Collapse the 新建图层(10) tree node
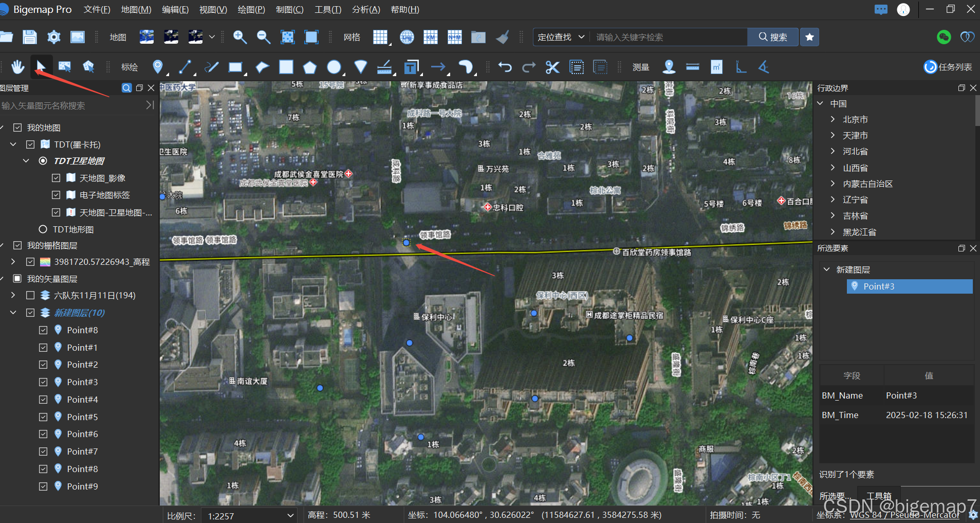 13,313
